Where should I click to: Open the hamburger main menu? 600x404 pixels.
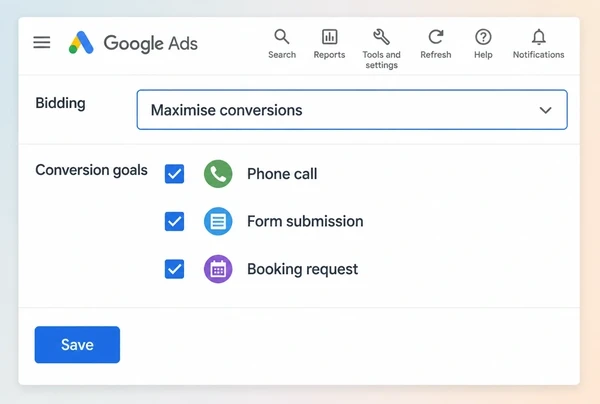point(42,42)
